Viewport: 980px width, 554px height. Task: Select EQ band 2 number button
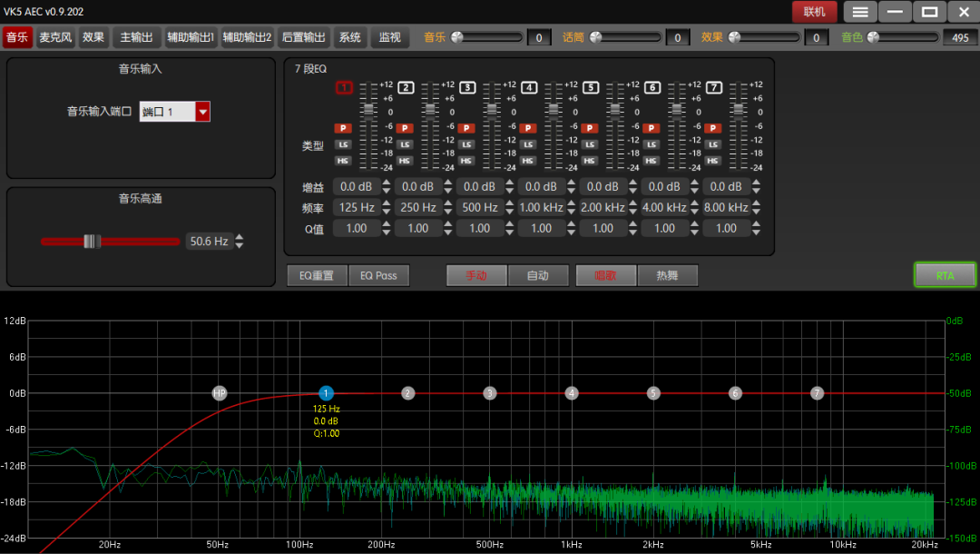(406, 87)
